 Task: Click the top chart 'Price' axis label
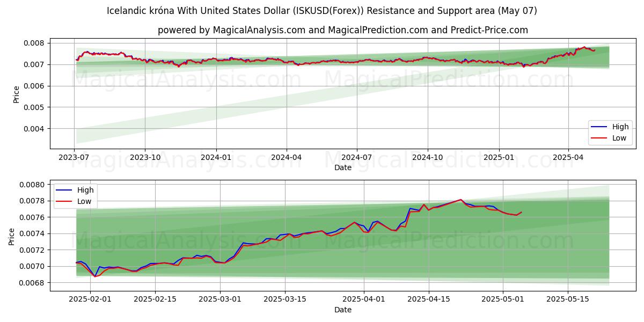pos(16,94)
